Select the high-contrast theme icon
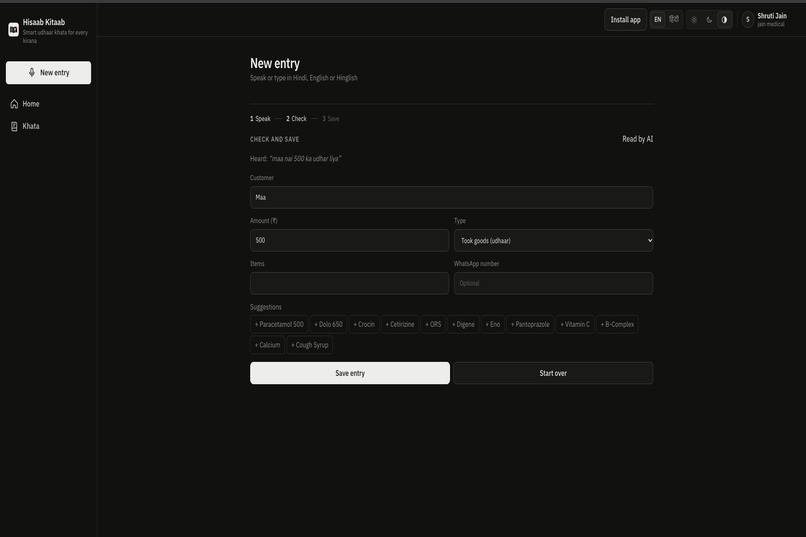 (x=724, y=20)
